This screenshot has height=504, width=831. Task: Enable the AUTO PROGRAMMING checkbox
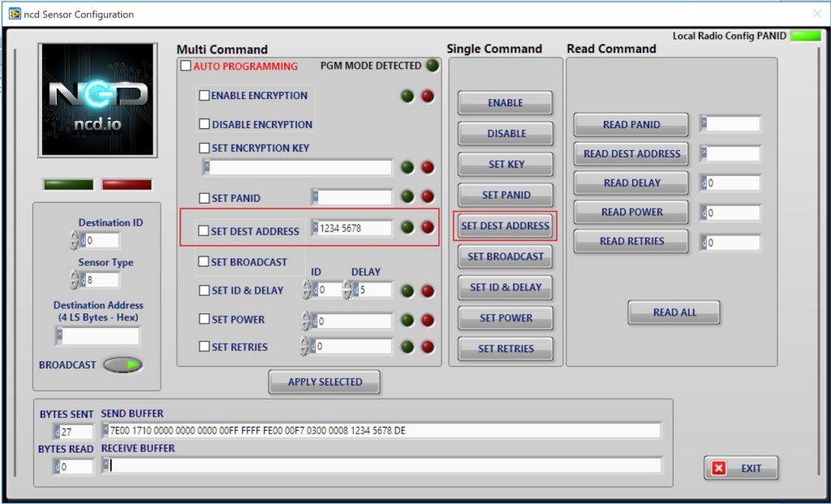coord(185,67)
